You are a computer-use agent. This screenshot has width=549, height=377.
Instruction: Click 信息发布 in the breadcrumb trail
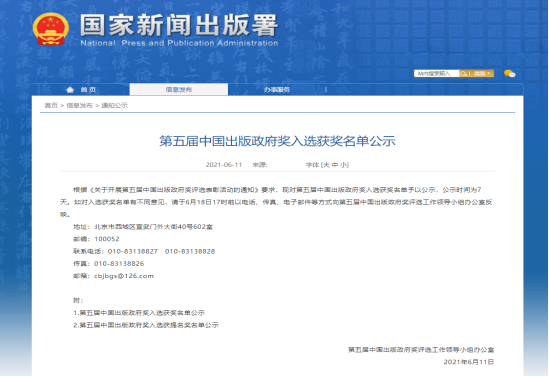(x=79, y=105)
